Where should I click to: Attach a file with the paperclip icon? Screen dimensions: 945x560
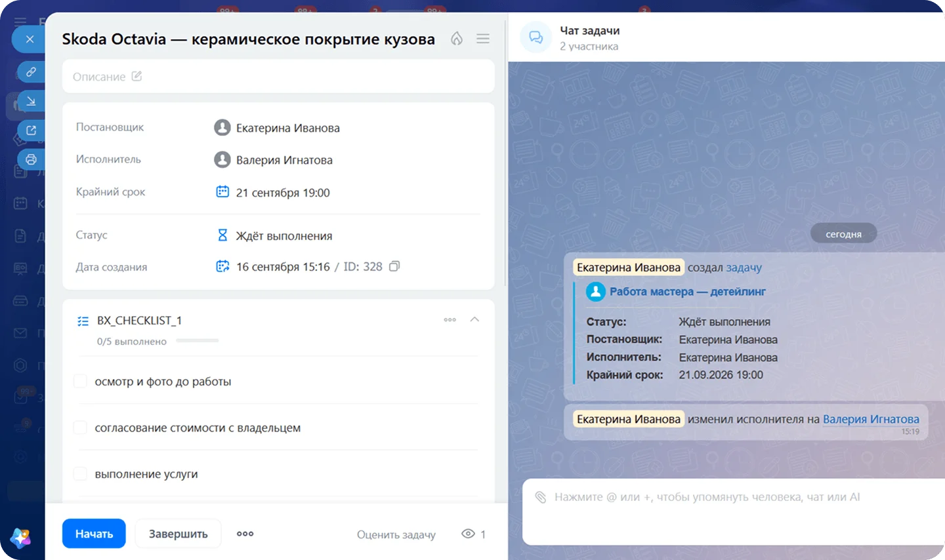(x=540, y=497)
